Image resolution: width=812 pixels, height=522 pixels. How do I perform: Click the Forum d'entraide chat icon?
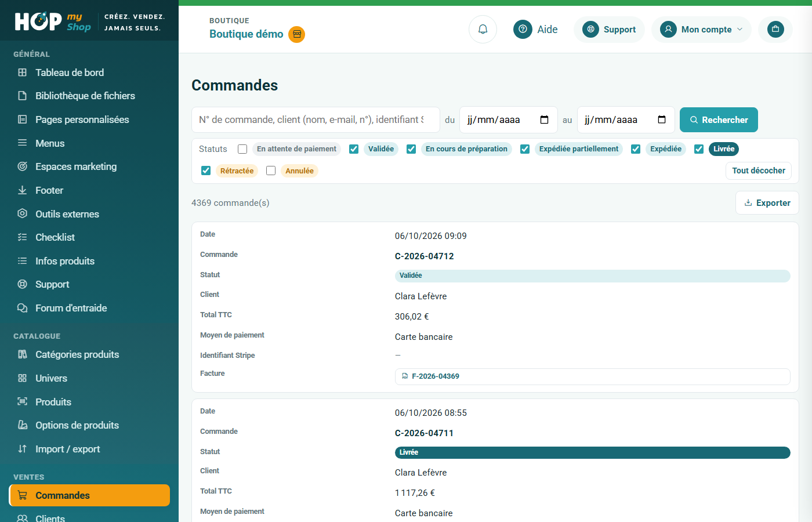[x=22, y=308]
